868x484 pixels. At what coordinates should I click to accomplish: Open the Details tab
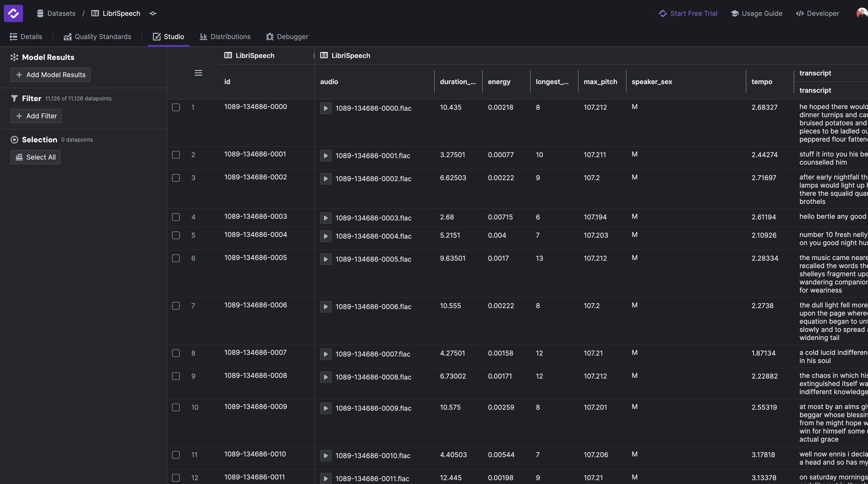click(26, 36)
